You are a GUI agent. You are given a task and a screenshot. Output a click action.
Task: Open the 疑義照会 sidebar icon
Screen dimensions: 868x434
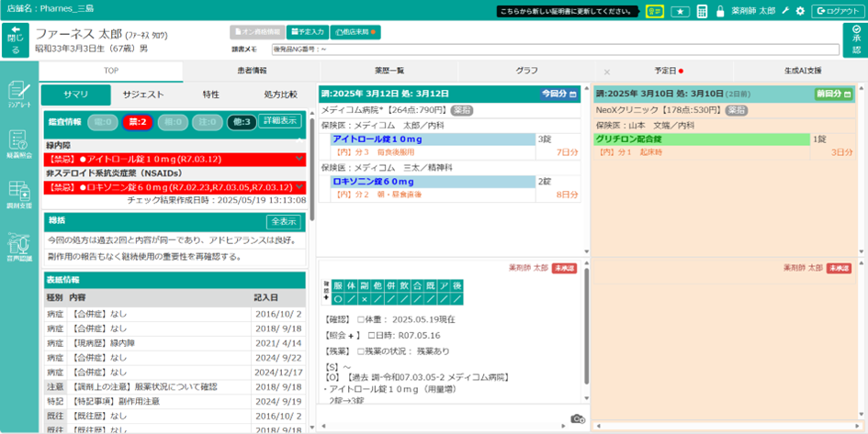[18, 142]
